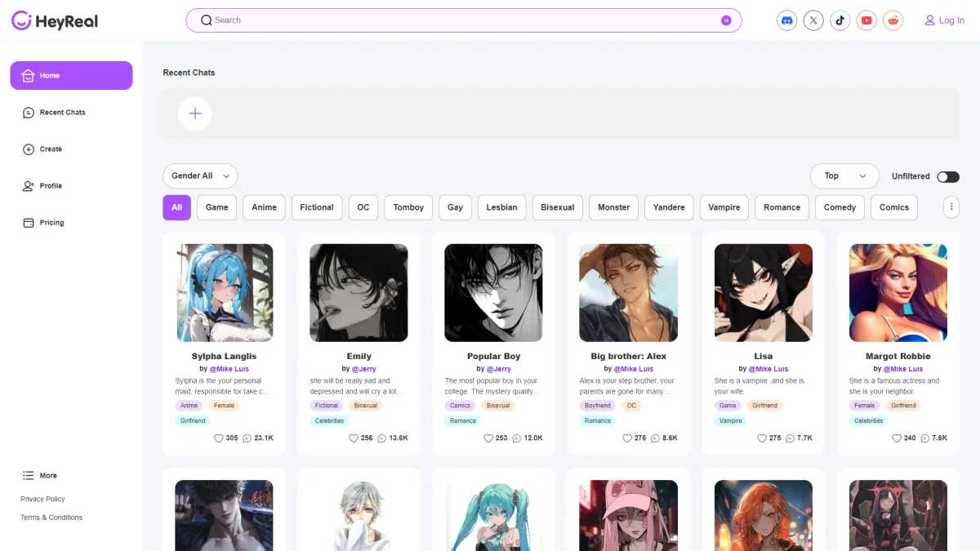Open the Margot Robbie character thumbnail
Screen dimensions: 980x551
coord(898,292)
